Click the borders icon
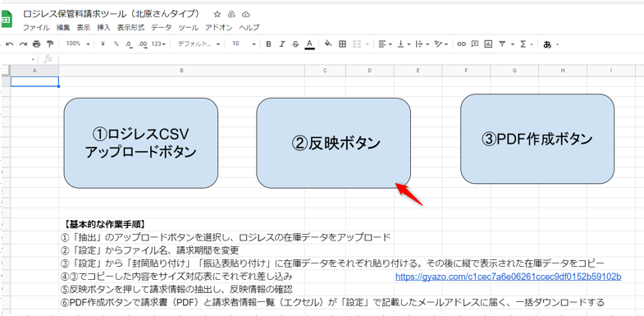644x316 pixels. pos(342,44)
